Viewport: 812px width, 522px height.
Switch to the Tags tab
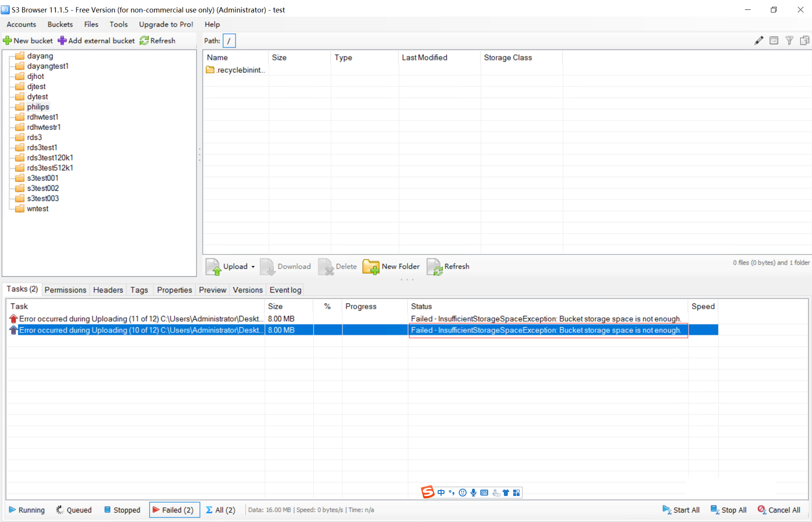(x=139, y=290)
